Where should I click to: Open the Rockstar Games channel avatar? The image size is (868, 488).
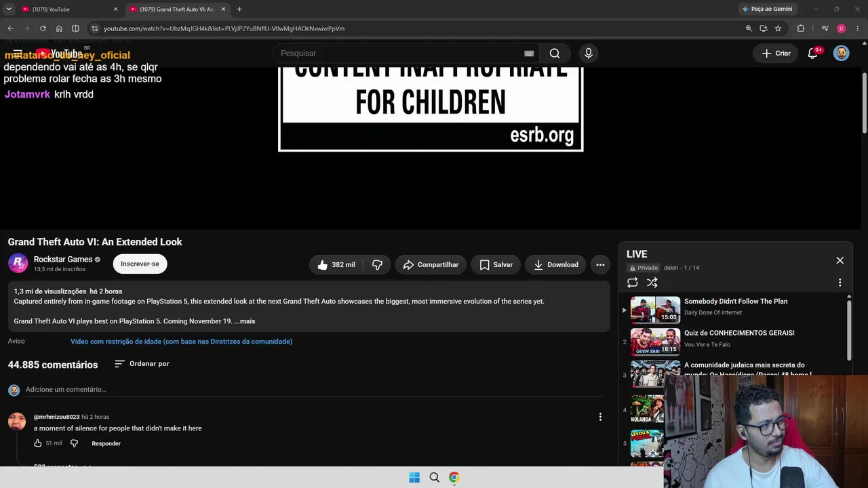coord(18,264)
